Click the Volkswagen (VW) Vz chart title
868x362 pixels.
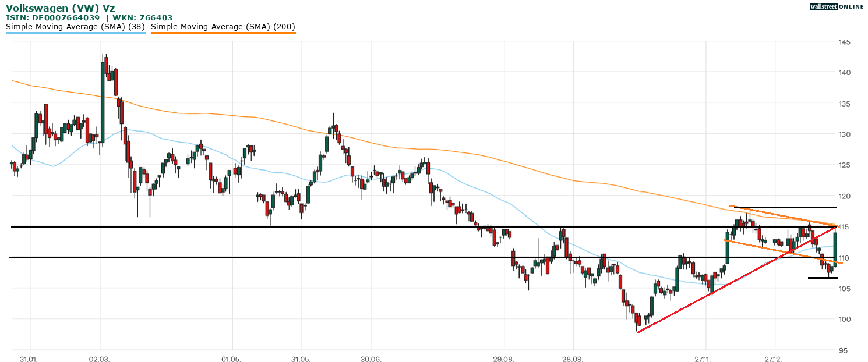pos(60,8)
